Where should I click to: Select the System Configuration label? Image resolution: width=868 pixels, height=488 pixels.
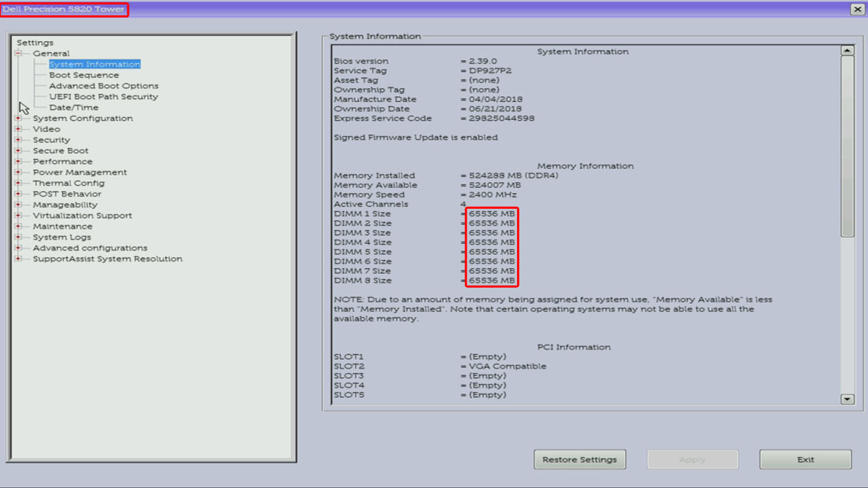tap(82, 119)
